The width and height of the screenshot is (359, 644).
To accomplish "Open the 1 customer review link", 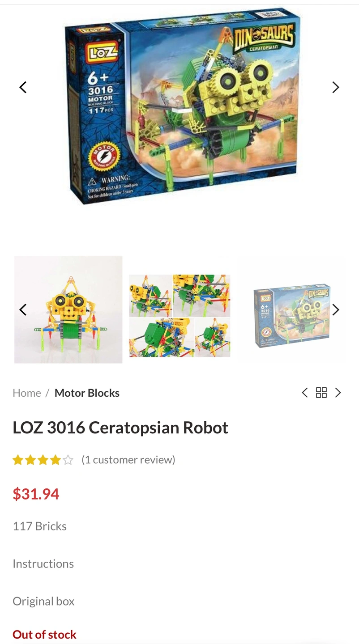I will click(x=128, y=460).
